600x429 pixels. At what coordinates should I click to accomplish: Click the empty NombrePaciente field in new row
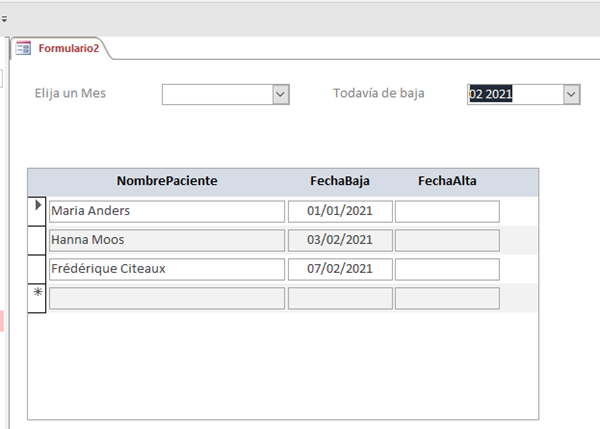click(167, 298)
